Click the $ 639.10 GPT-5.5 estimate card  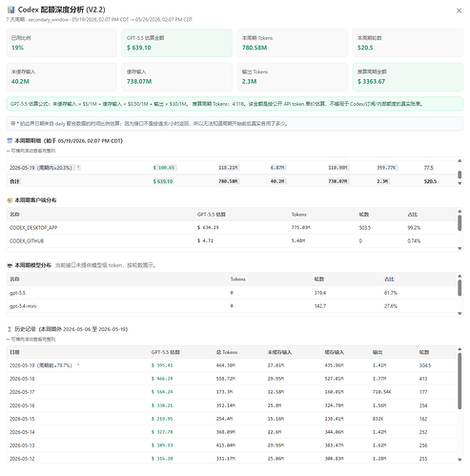point(176,43)
